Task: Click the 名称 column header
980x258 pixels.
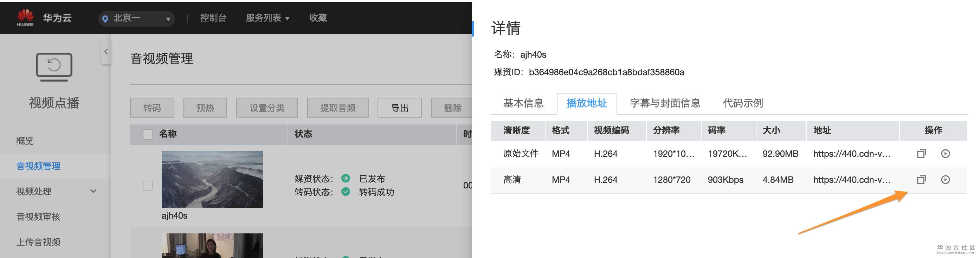Action: [x=168, y=134]
